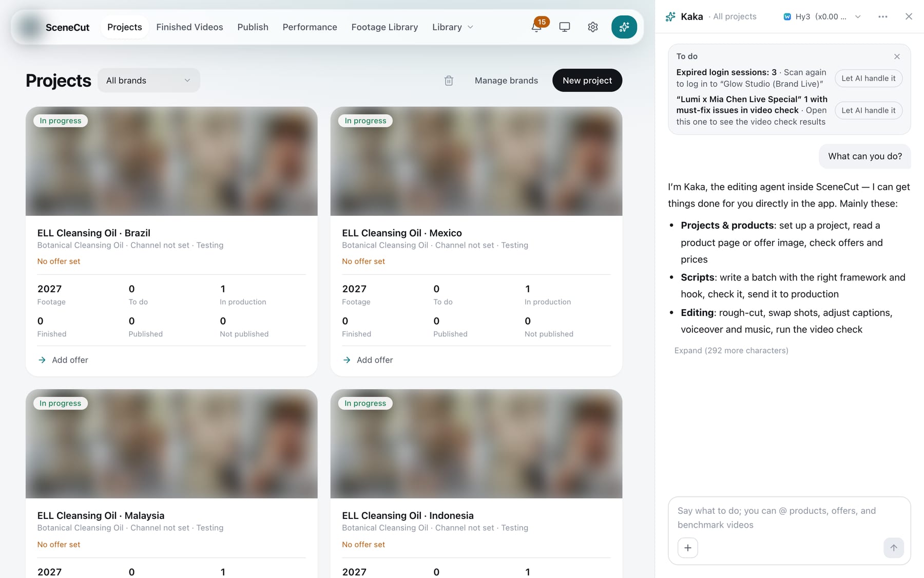Go to Finished Videos tab
Viewport: 924px width, 578px height.
(x=189, y=27)
